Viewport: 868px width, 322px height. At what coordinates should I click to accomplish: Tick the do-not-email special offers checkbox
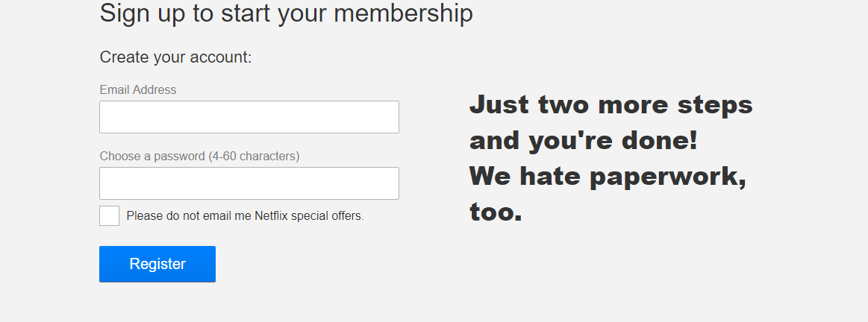(110, 215)
